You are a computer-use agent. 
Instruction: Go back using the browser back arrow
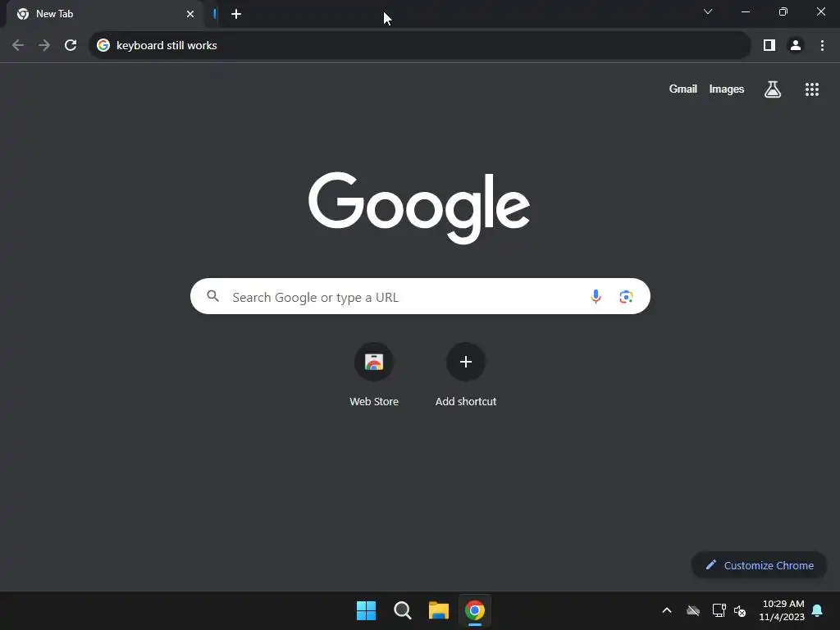[18, 46]
